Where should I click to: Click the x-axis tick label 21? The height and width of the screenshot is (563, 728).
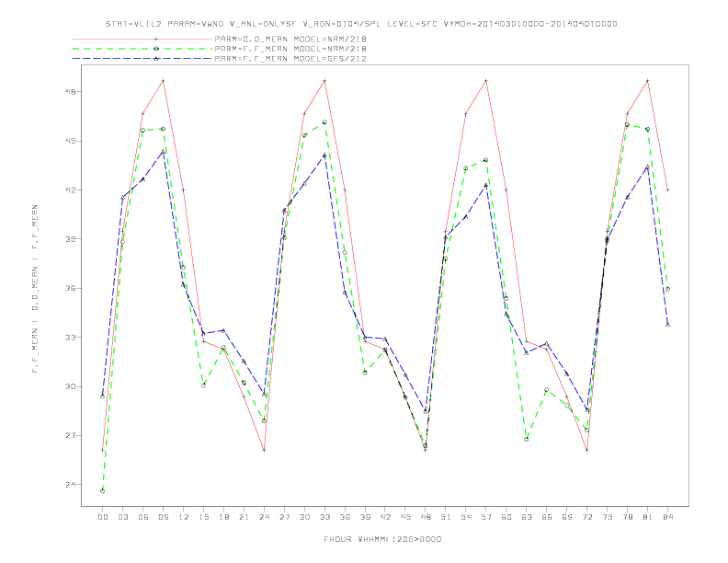click(x=244, y=517)
